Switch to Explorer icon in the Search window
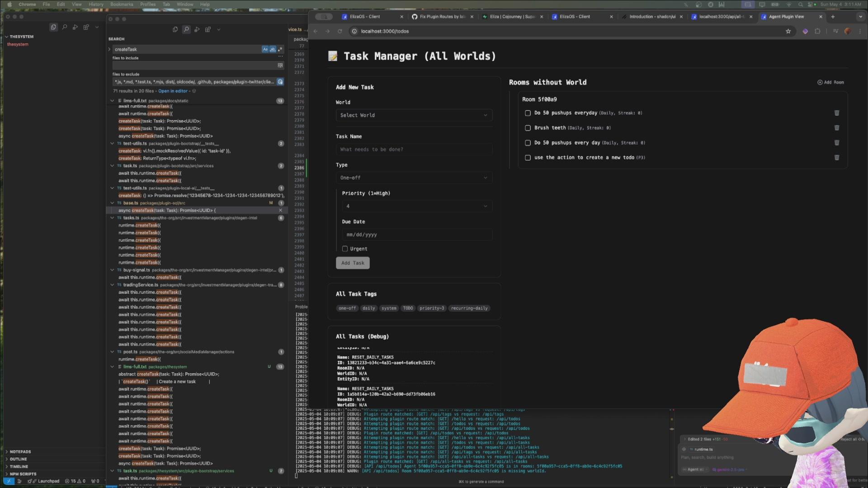Image resolution: width=868 pixels, height=488 pixels. (x=175, y=29)
